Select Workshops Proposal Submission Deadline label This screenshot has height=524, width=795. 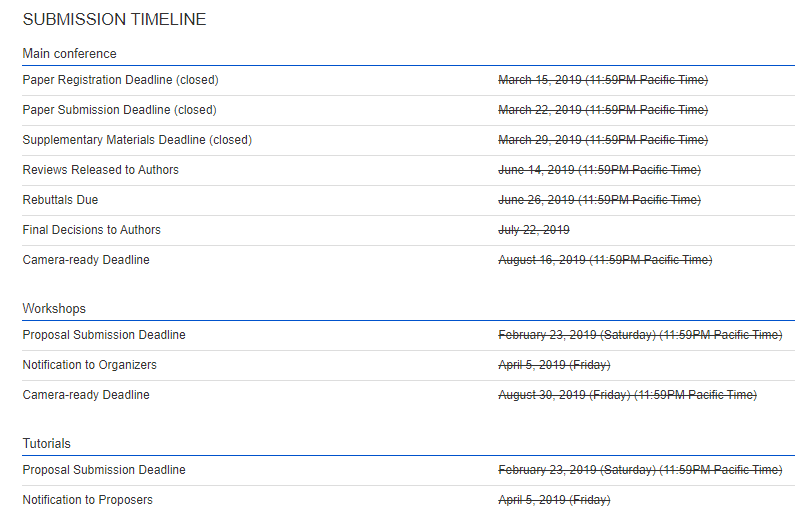click(104, 335)
